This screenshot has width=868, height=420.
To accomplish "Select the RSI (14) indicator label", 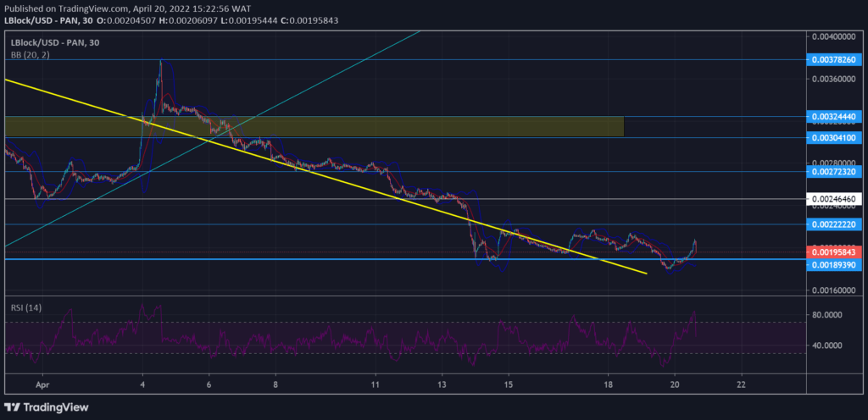I will (x=26, y=307).
